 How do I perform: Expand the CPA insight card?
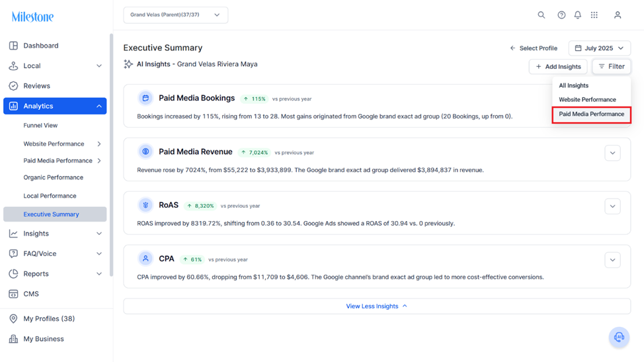point(612,259)
